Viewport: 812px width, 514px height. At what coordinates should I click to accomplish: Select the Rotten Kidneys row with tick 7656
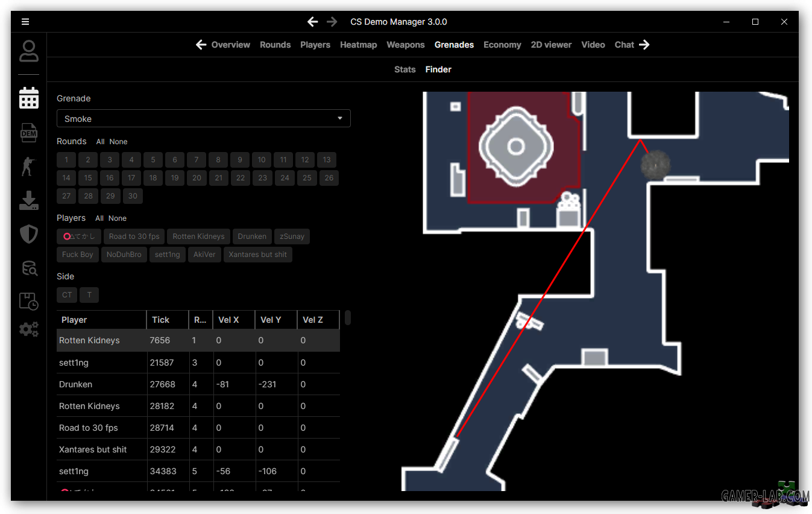point(198,340)
